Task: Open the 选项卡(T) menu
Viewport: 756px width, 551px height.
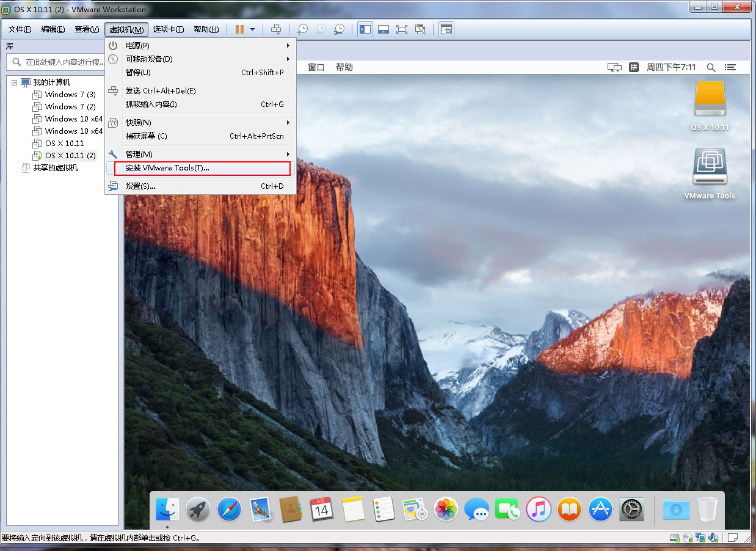Action: (x=169, y=29)
